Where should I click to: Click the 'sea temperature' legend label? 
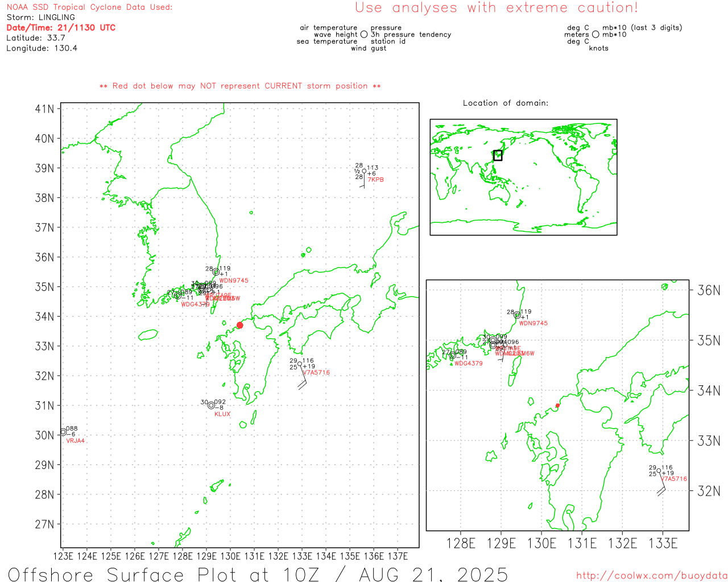tap(327, 41)
